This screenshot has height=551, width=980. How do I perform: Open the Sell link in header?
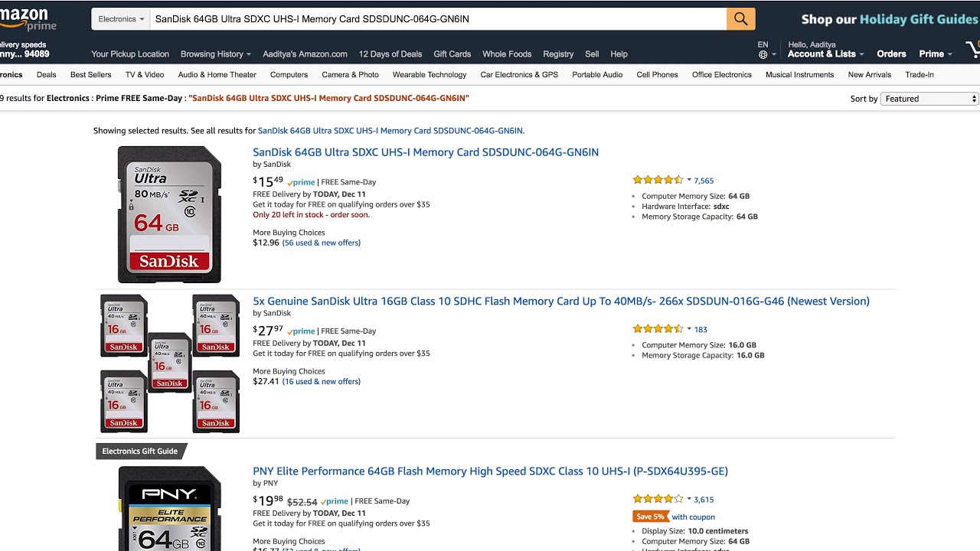point(592,54)
